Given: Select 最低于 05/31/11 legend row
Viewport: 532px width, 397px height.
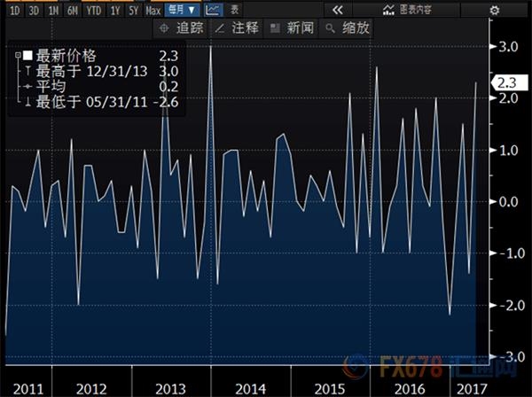Looking at the screenshot, I should tap(98, 102).
